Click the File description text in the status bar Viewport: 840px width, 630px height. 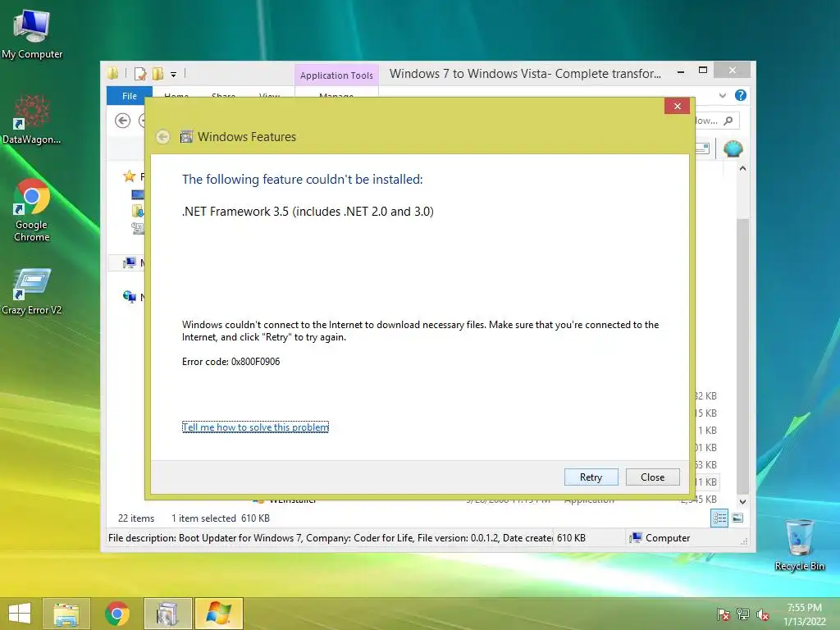click(x=330, y=538)
